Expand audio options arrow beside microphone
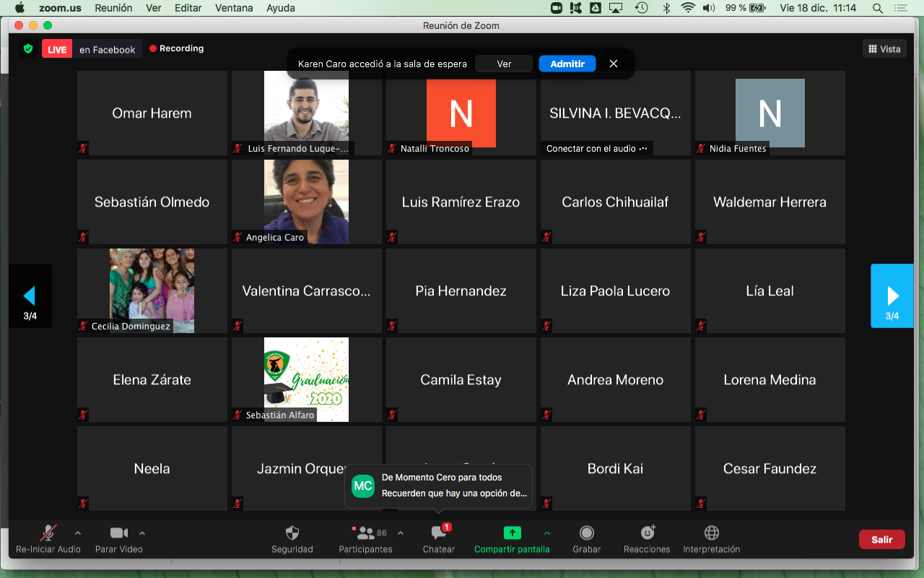The height and width of the screenshot is (578, 924). tap(78, 533)
